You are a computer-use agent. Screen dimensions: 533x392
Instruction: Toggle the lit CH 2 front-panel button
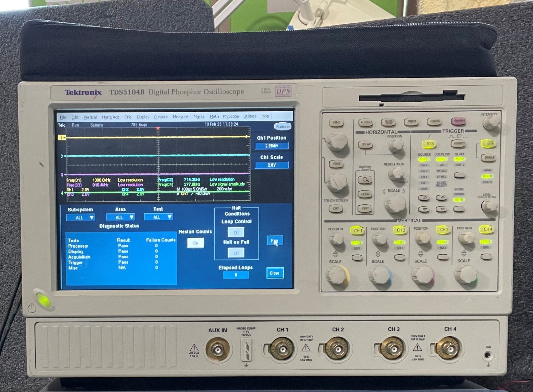tap(401, 230)
